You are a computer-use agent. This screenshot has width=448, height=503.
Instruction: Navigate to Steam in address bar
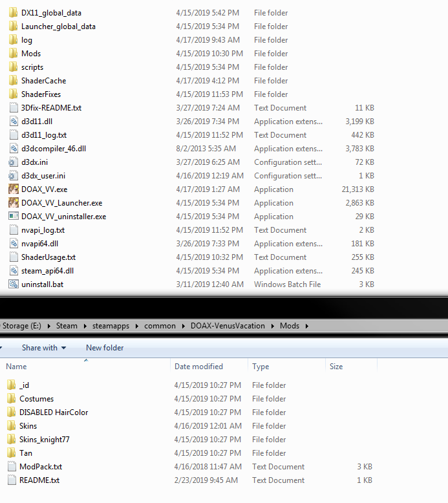(67, 326)
